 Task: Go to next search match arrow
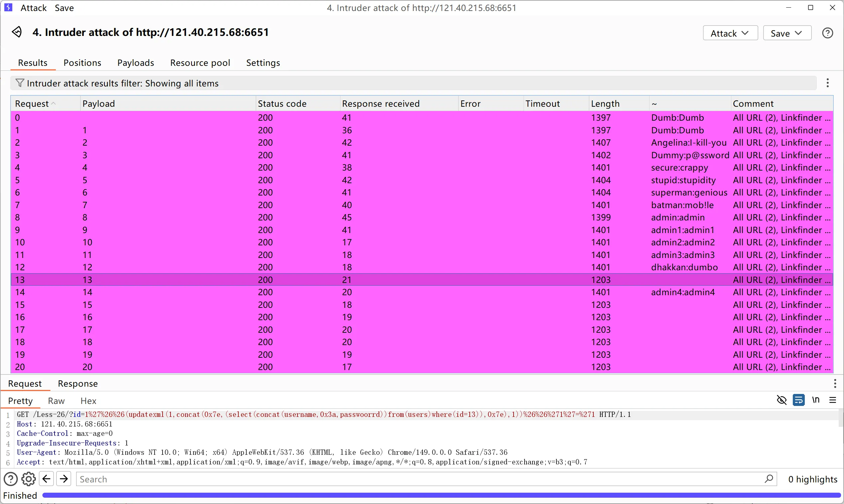click(63, 479)
